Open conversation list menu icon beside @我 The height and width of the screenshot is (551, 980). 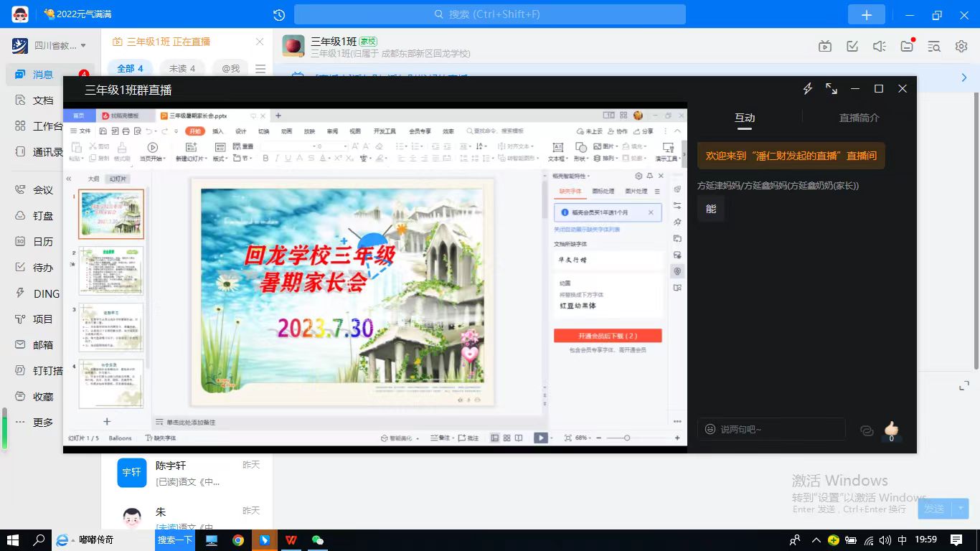click(260, 69)
